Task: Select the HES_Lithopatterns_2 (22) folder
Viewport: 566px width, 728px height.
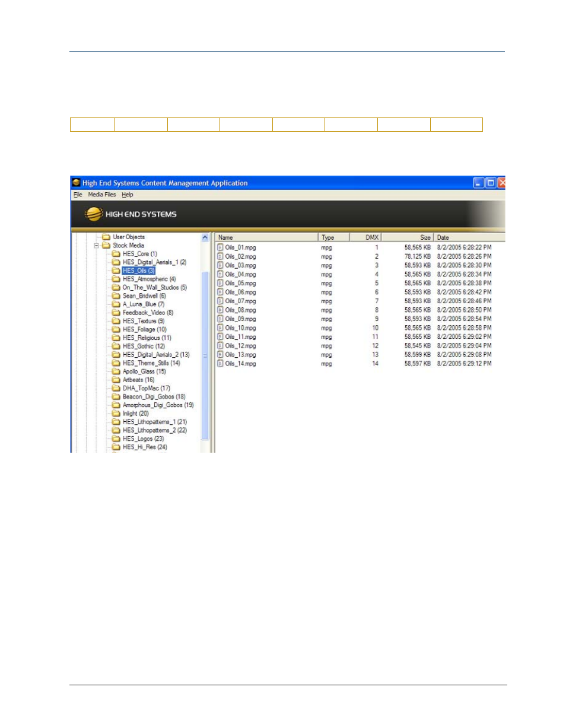Action: (154, 430)
